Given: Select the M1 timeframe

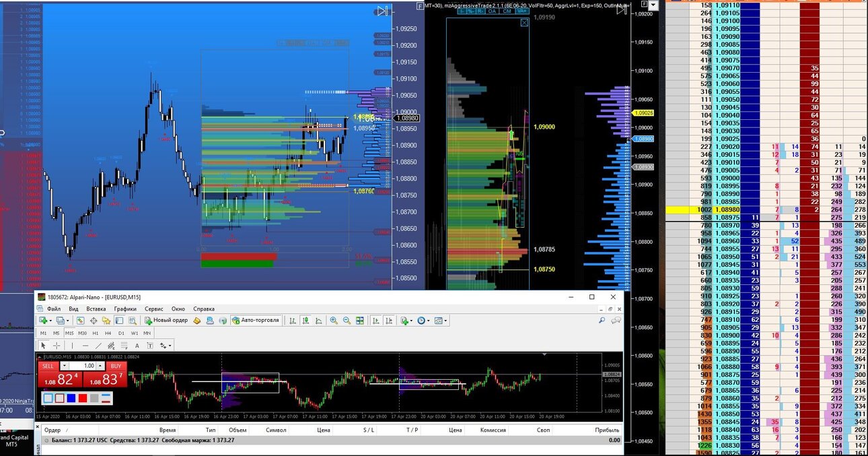Looking at the screenshot, I should (x=43, y=333).
